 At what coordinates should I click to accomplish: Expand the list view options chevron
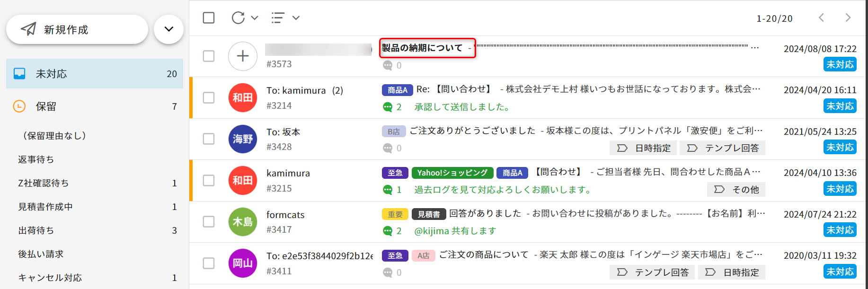(x=296, y=18)
